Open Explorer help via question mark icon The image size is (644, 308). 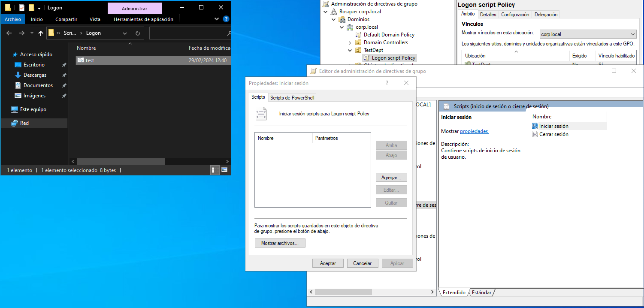click(x=226, y=19)
